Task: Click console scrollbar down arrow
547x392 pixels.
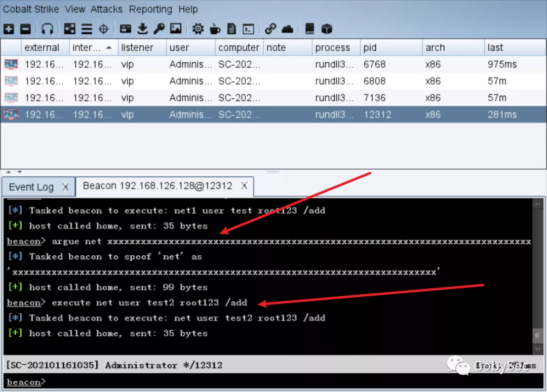Action: click(537, 349)
